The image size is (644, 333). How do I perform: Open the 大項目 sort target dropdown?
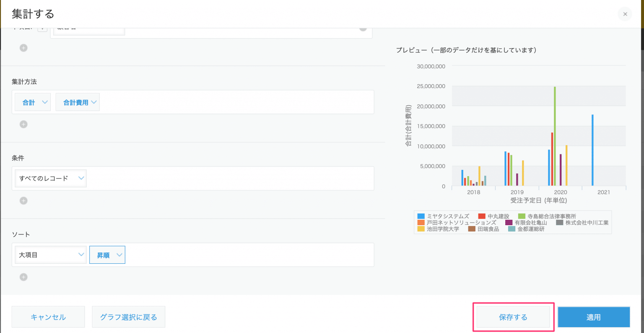(50, 255)
